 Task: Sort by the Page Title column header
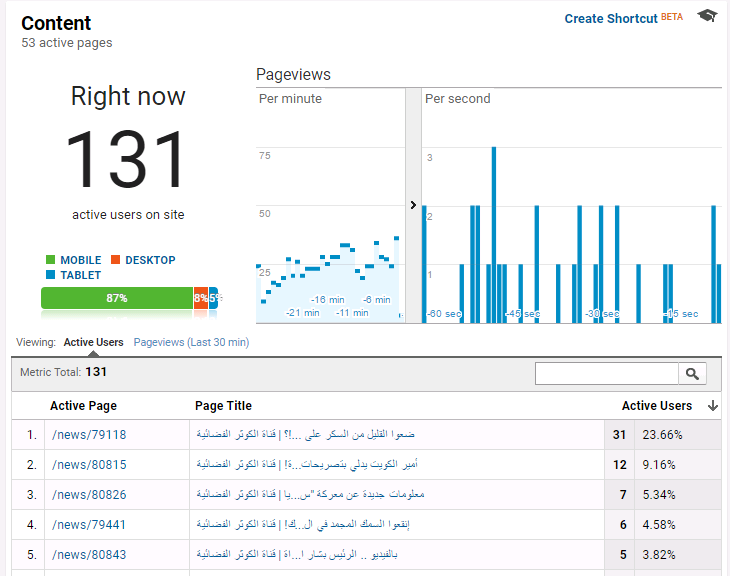tap(223, 406)
